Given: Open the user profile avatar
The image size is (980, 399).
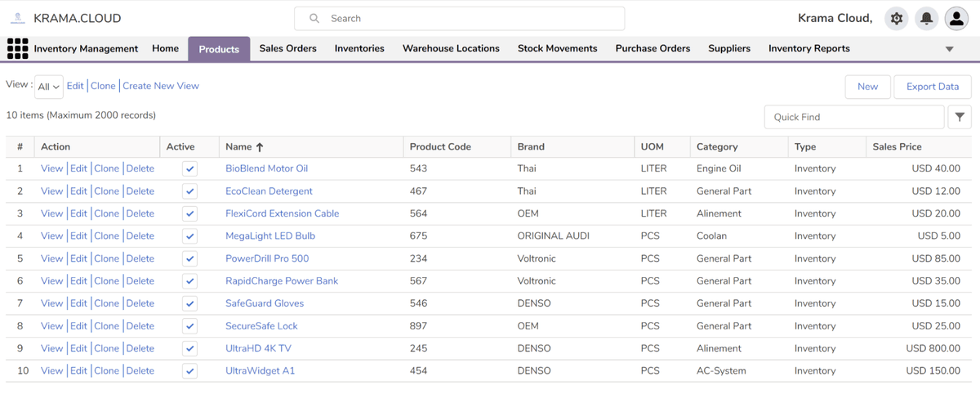Looking at the screenshot, I should [x=956, y=18].
